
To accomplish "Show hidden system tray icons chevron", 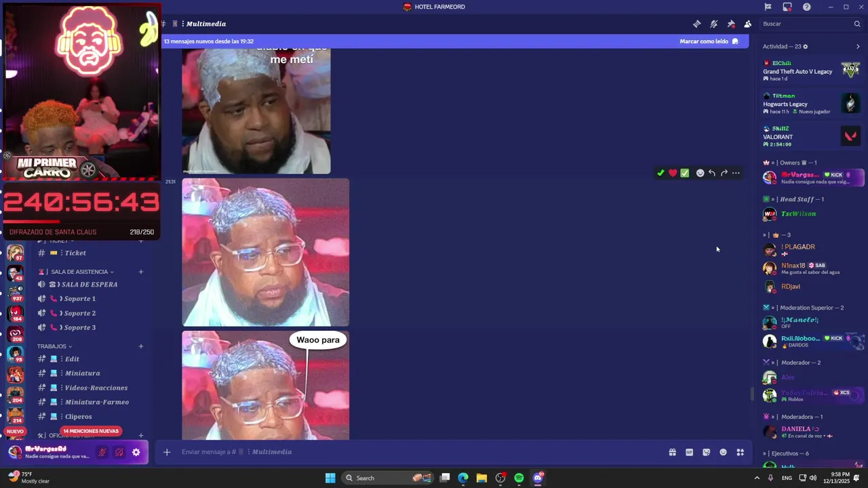I will pyautogui.click(x=757, y=478).
